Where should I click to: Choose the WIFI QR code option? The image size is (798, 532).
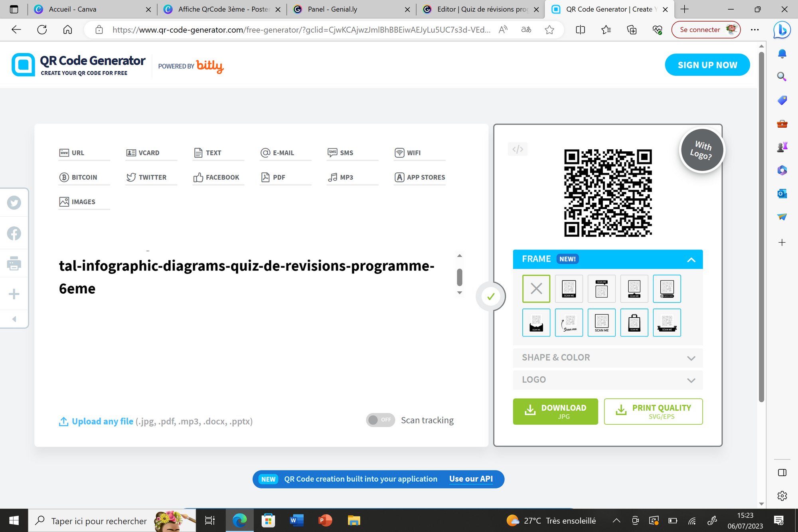click(414, 152)
